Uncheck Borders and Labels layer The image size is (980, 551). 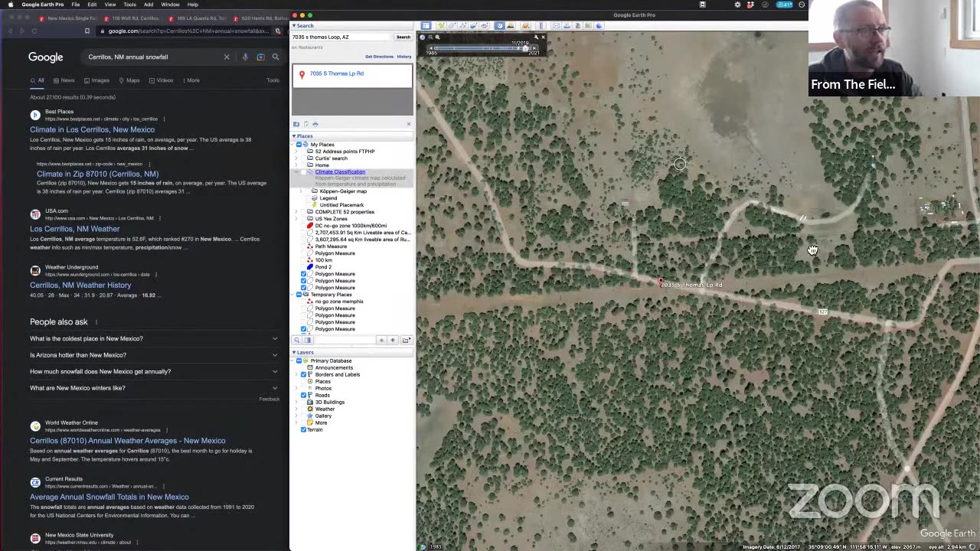pyautogui.click(x=303, y=374)
